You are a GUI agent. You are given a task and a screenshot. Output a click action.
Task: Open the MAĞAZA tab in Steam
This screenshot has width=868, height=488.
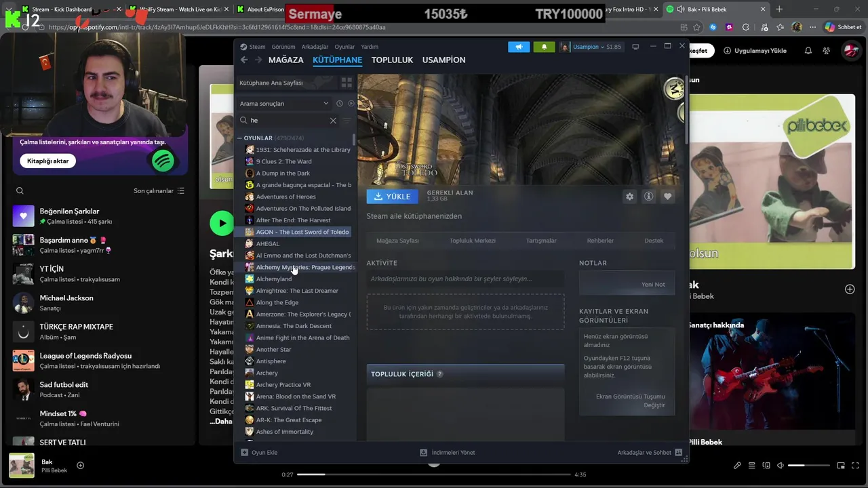pos(286,60)
